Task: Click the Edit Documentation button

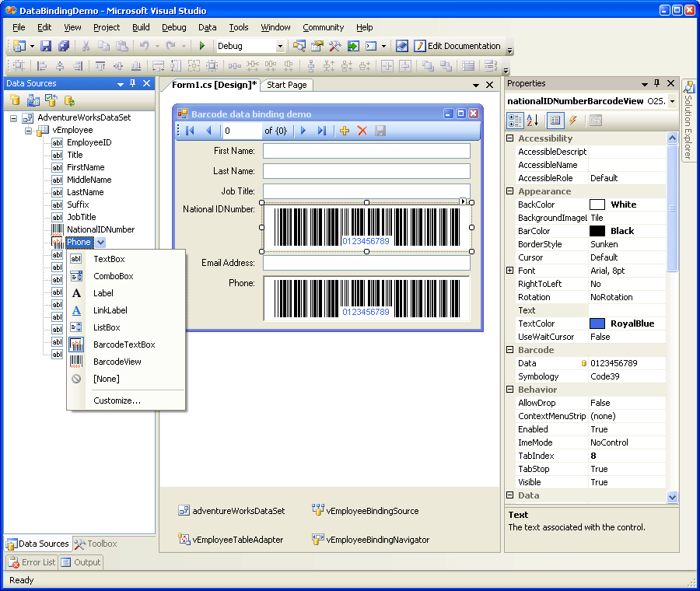Action: [457, 46]
